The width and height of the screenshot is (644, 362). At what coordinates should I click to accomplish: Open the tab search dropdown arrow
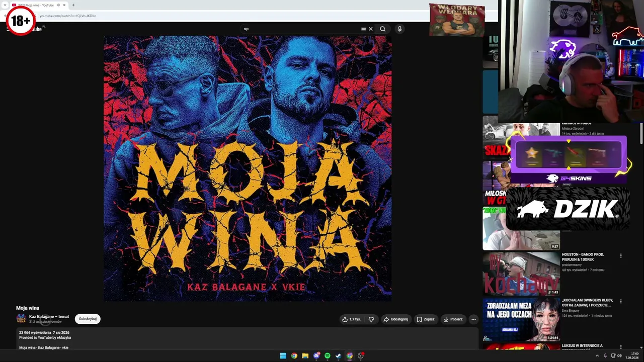(x=5, y=5)
